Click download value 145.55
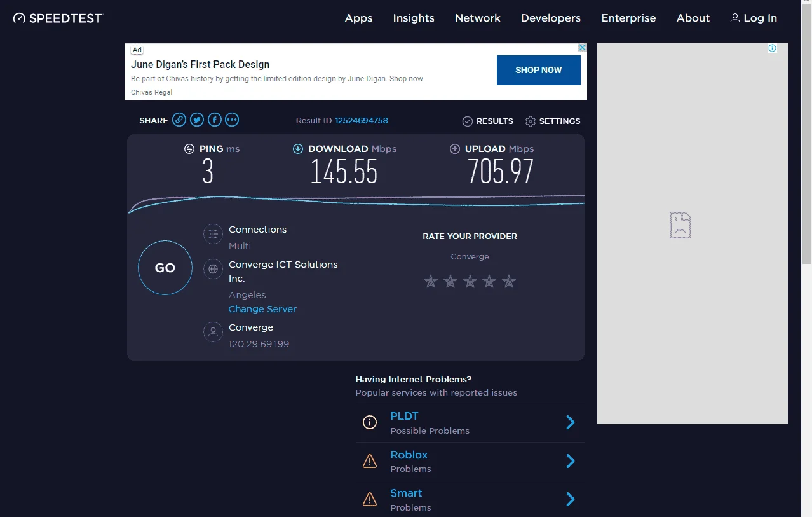This screenshot has height=517, width=812. pyautogui.click(x=344, y=172)
